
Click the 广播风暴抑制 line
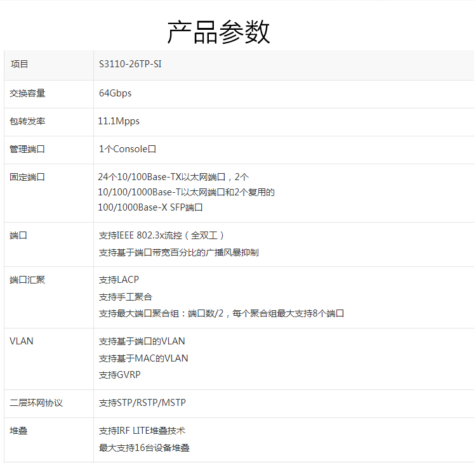point(179,252)
